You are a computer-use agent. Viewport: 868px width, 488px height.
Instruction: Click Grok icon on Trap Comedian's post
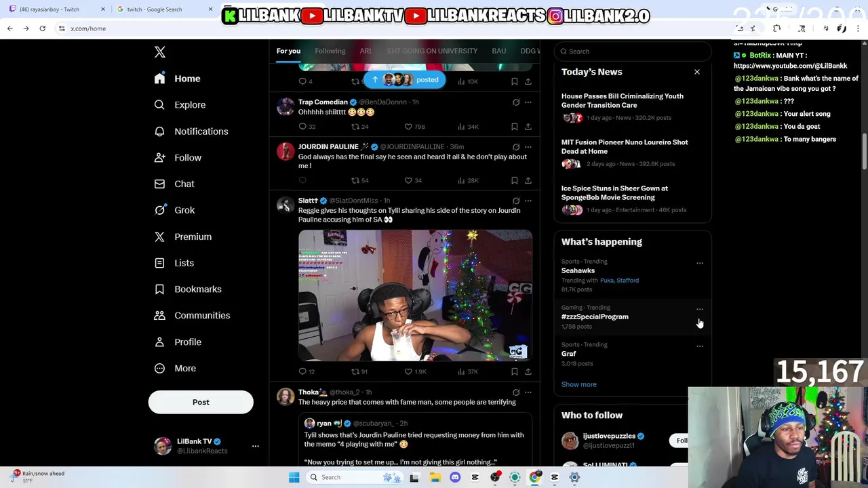pos(516,102)
